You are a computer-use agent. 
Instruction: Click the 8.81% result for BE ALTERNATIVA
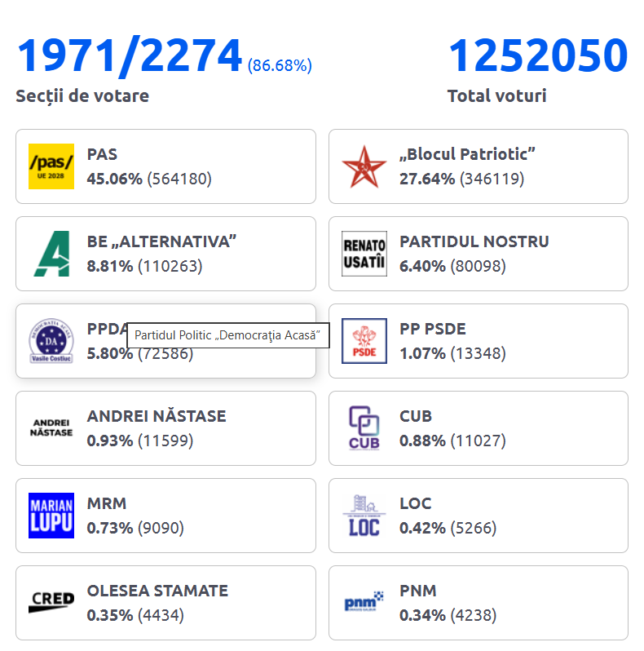(x=109, y=266)
